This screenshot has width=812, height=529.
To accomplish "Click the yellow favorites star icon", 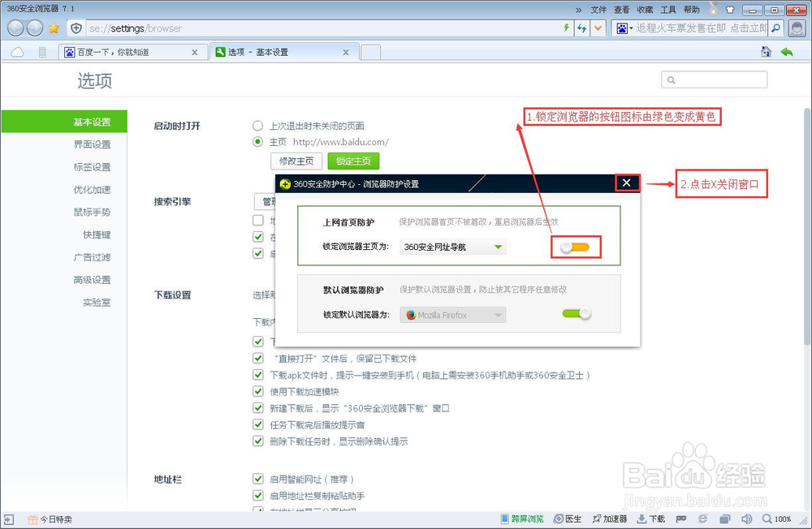I will pyautogui.click(x=54, y=28).
